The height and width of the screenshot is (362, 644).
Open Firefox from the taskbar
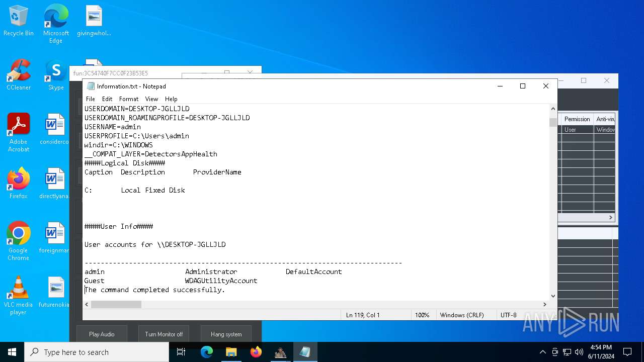point(256,352)
